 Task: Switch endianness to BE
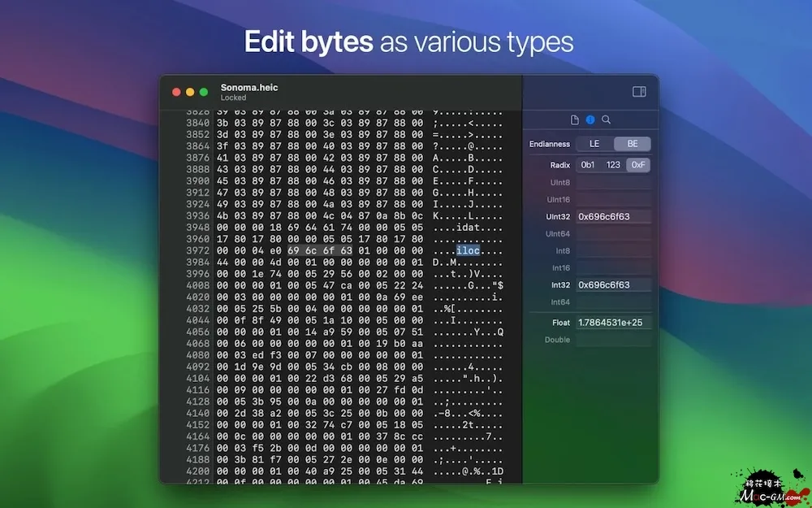point(633,144)
